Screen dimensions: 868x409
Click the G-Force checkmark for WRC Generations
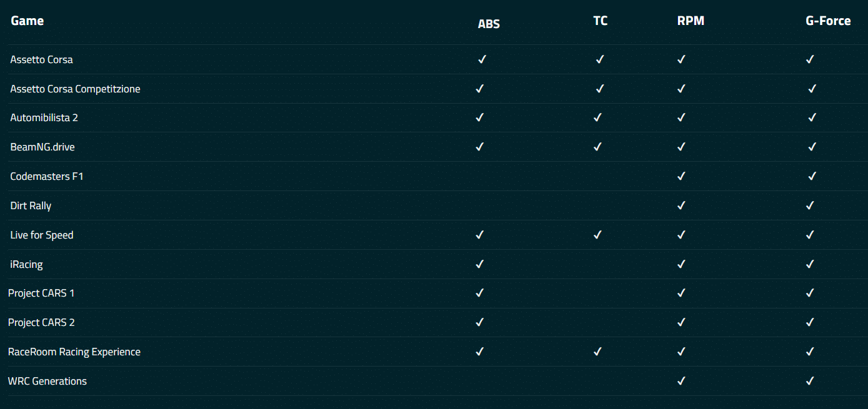[810, 381]
